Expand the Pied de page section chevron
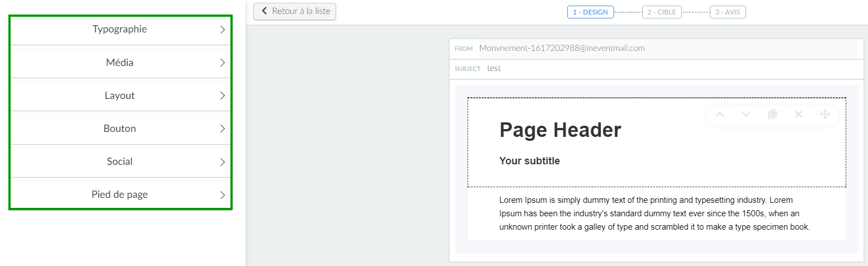Screen dimensions: 868x266 [x=222, y=195]
